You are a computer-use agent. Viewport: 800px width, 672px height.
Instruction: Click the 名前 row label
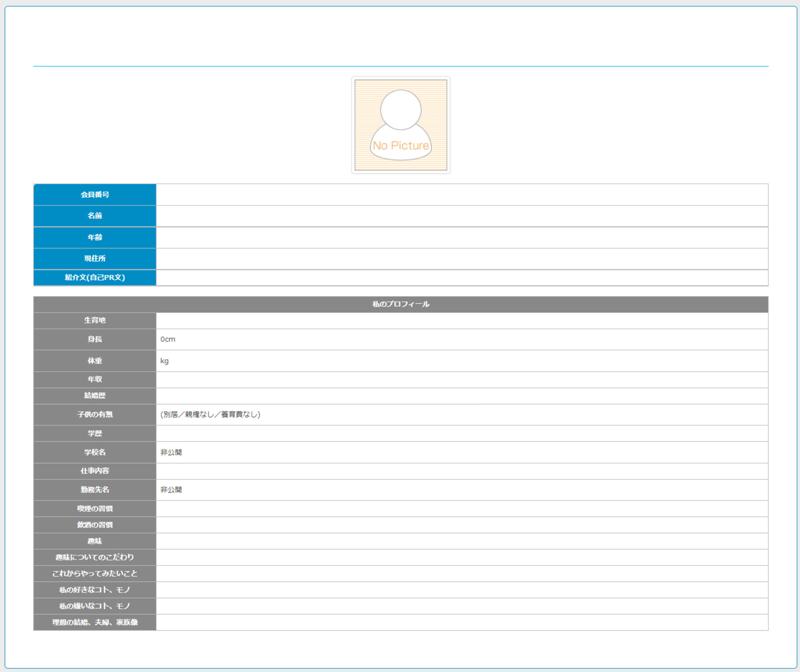pyautogui.click(x=95, y=216)
